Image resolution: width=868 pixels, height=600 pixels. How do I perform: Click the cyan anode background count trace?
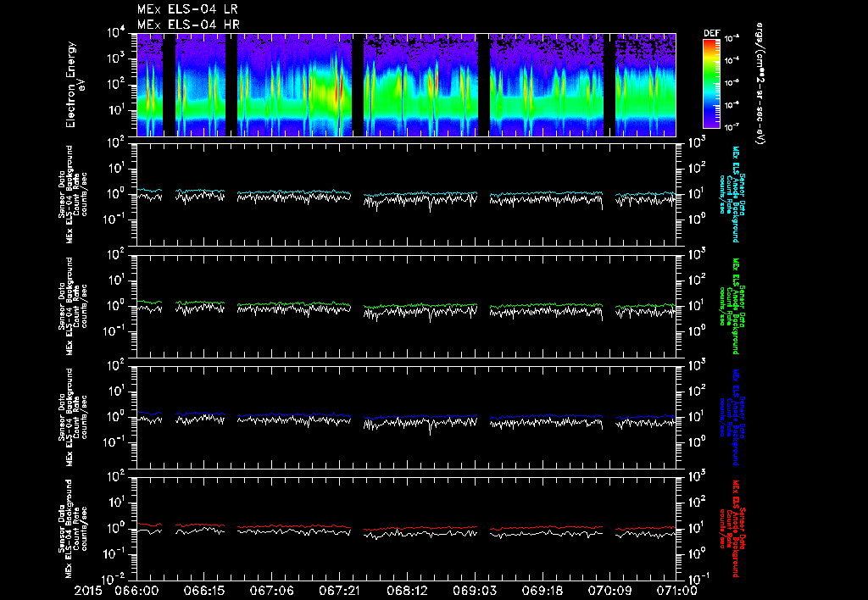point(406,192)
